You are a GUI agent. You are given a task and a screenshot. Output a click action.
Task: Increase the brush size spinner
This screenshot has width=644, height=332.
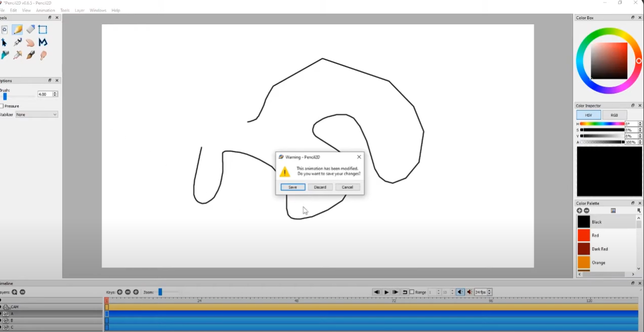pyautogui.click(x=55, y=92)
